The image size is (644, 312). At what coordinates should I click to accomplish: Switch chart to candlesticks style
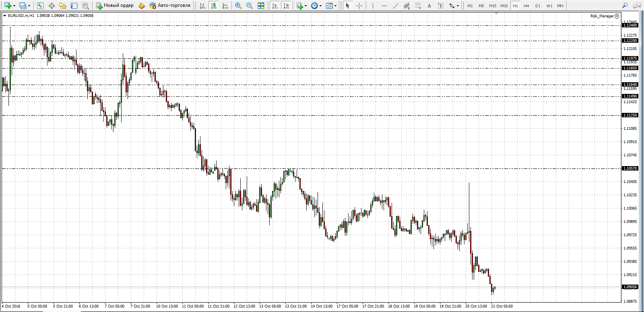214,6
